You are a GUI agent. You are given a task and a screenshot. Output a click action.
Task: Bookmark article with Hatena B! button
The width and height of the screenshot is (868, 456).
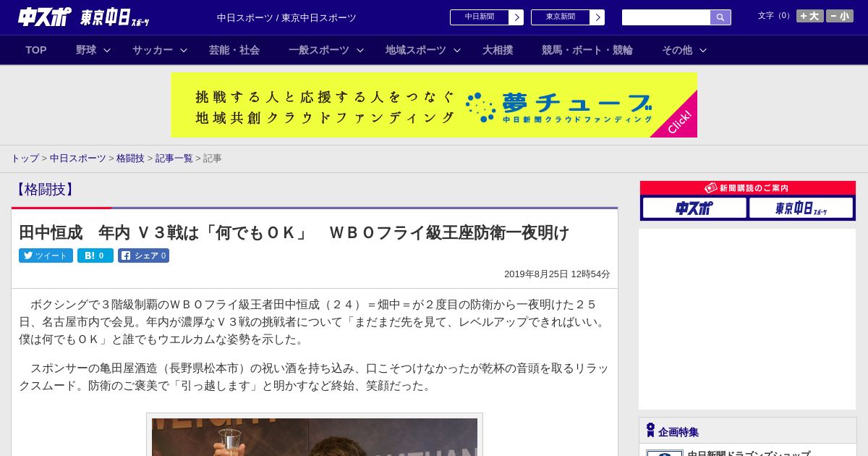click(95, 256)
